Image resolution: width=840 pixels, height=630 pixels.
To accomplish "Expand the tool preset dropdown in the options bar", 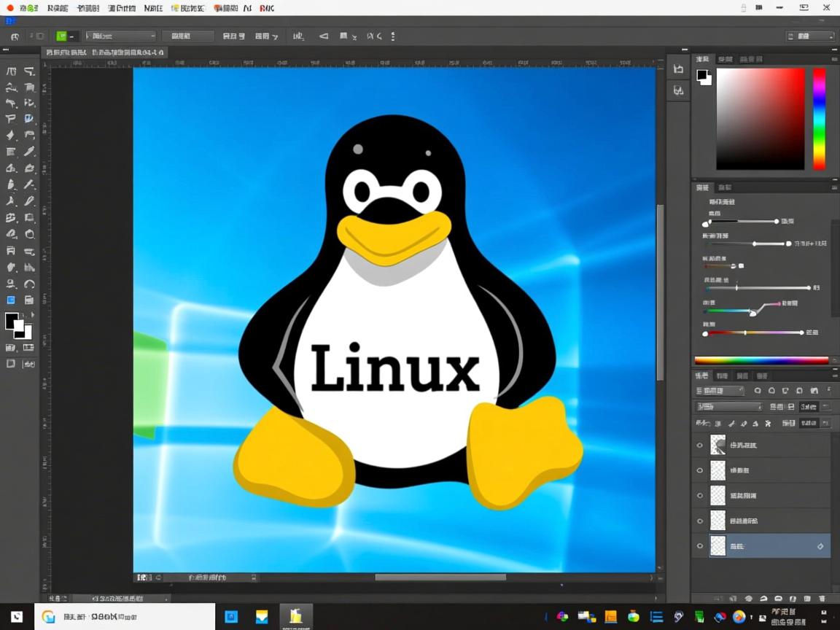I will coord(120,35).
